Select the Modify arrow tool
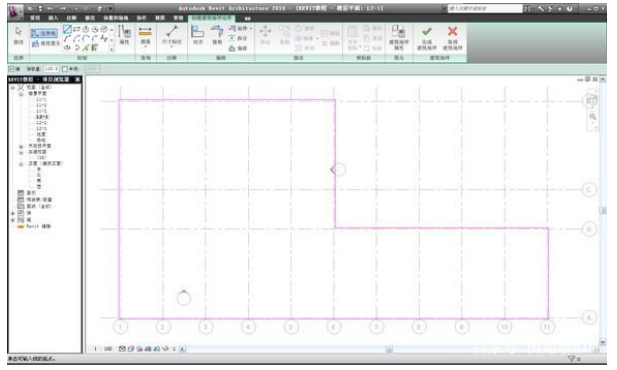The image size is (617, 370). tap(18, 35)
